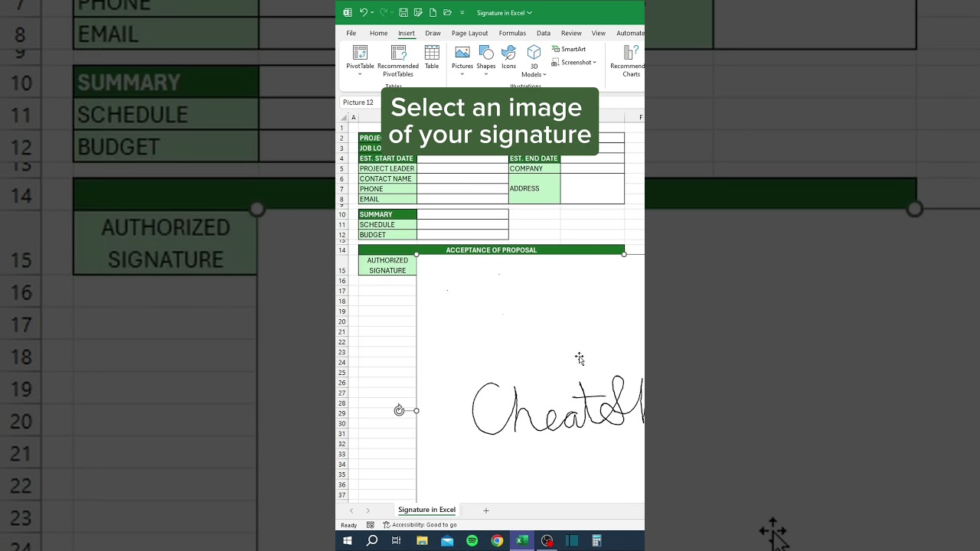
Task: Click the Undo arrow icon
Action: coord(363,12)
